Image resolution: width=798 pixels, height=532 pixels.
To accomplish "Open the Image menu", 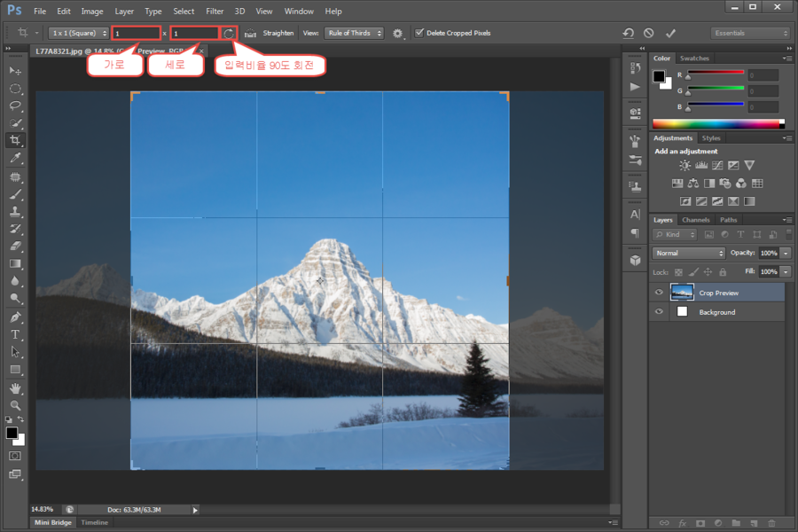I will pos(92,12).
